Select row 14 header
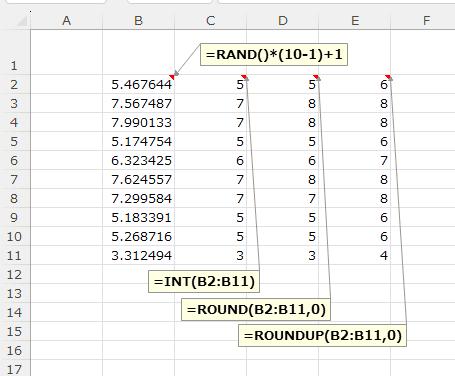Image resolution: width=455 pixels, height=376 pixels. pos(15,312)
